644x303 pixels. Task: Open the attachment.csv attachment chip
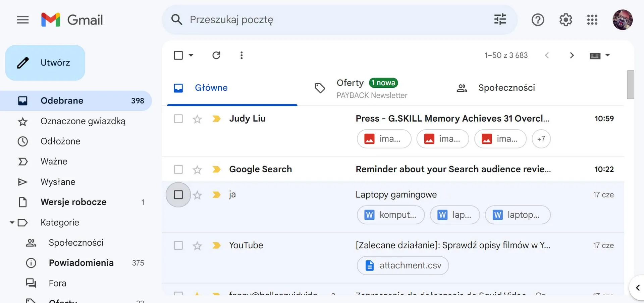[403, 266]
